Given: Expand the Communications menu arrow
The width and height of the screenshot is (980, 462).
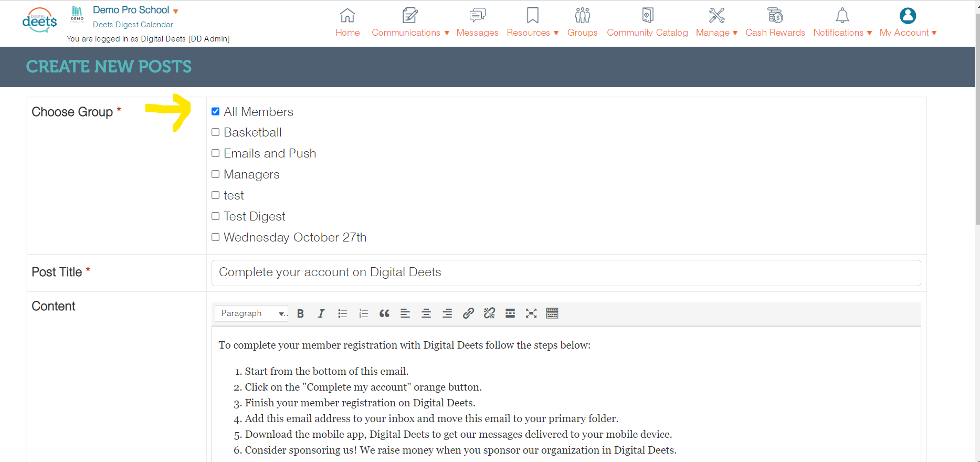Looking at the screenshot, I should 447,33.
